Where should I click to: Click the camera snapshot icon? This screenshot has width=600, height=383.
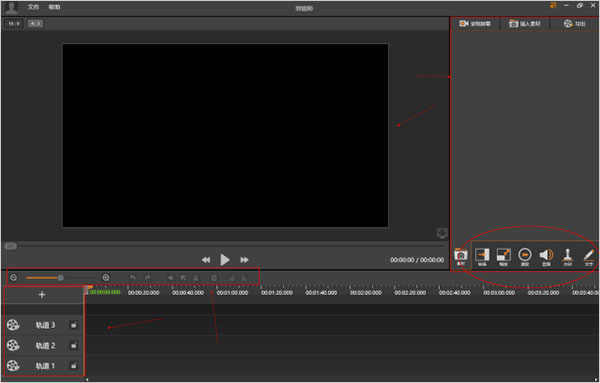(461, 256)
